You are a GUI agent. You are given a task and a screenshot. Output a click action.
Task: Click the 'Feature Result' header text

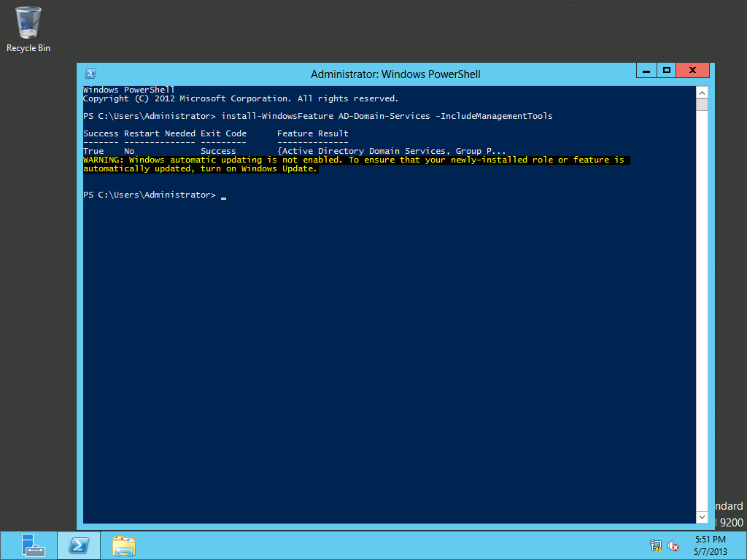[312, 133]
